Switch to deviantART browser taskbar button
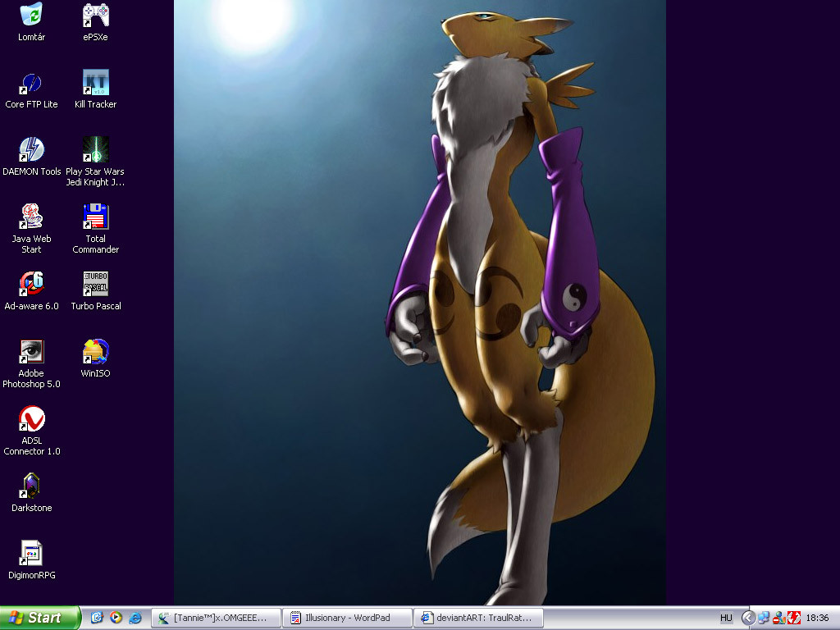This screenshot has height=630, width=840. pos(478,618)
